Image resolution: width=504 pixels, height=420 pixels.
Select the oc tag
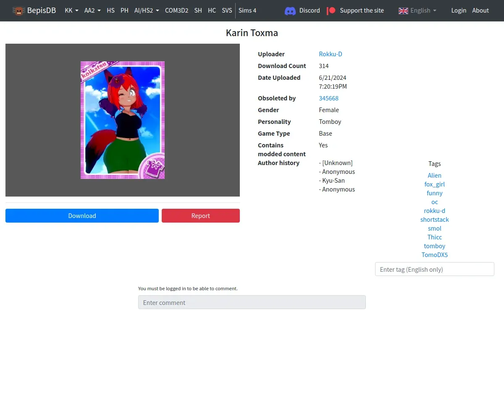[434, 202]
